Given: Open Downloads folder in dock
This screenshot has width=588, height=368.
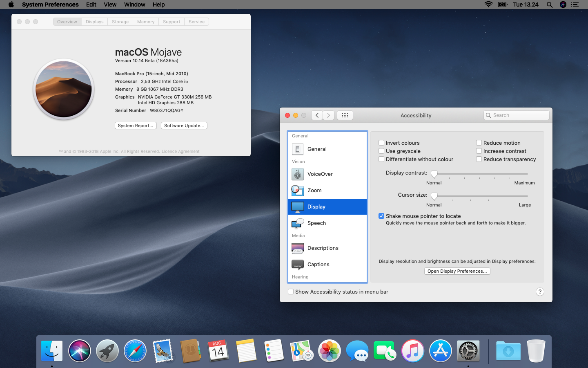Looking at the screenshot, I should click(x=508, y=351).
